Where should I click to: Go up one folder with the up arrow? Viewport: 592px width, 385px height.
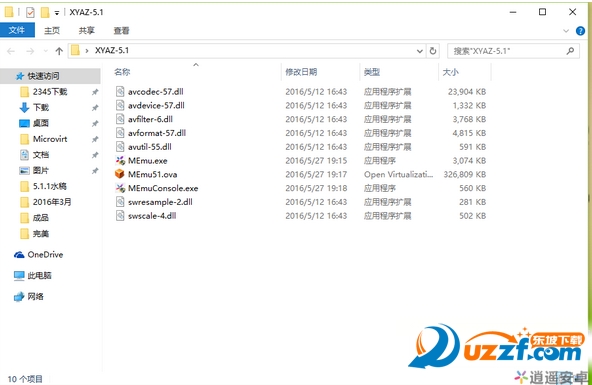pos(59,51)
